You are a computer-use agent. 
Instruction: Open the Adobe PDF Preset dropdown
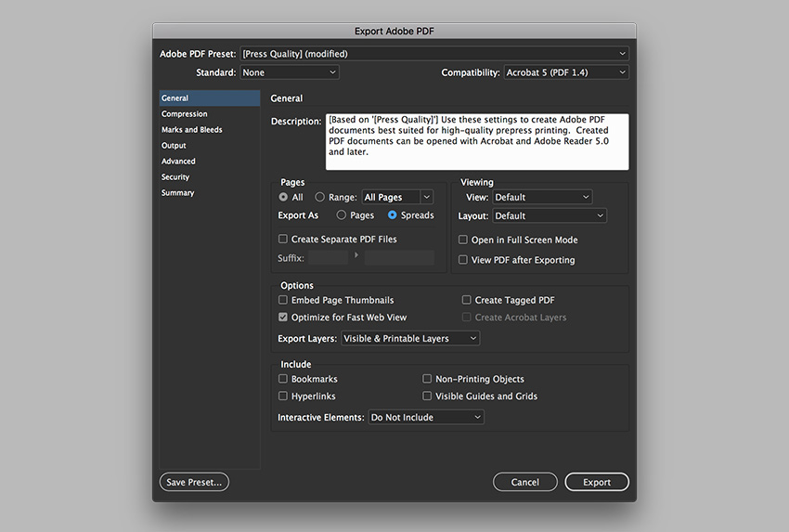[x=434, y=54]
